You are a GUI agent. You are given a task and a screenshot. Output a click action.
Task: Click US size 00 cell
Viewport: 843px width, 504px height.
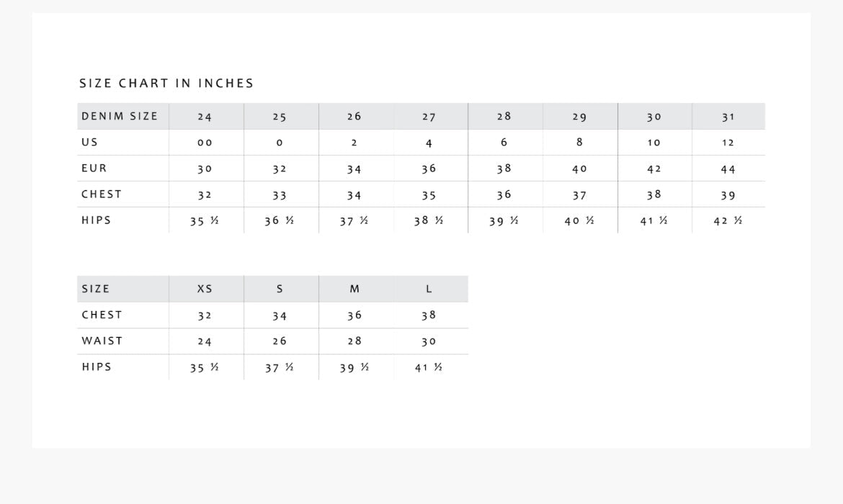205,143
